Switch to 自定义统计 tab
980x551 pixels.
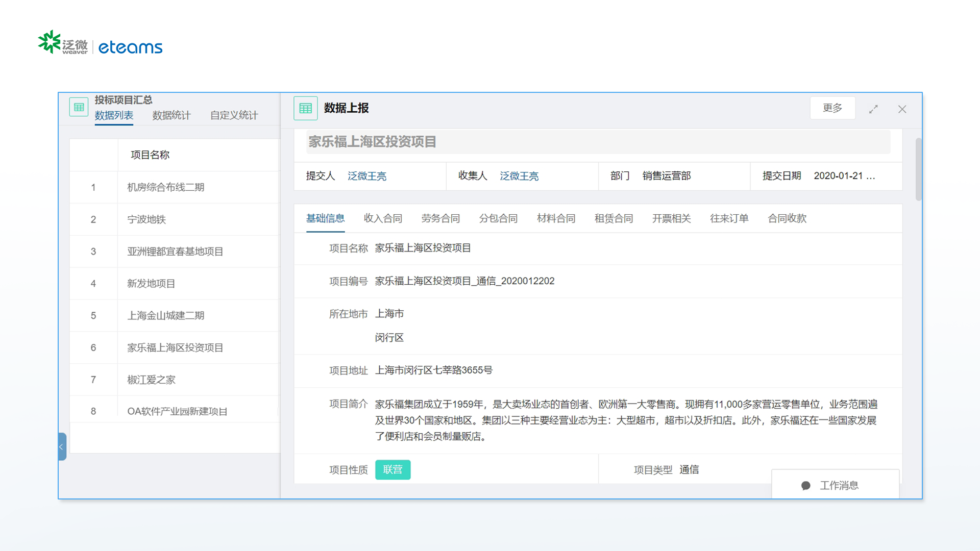click(x=234, y=115)
